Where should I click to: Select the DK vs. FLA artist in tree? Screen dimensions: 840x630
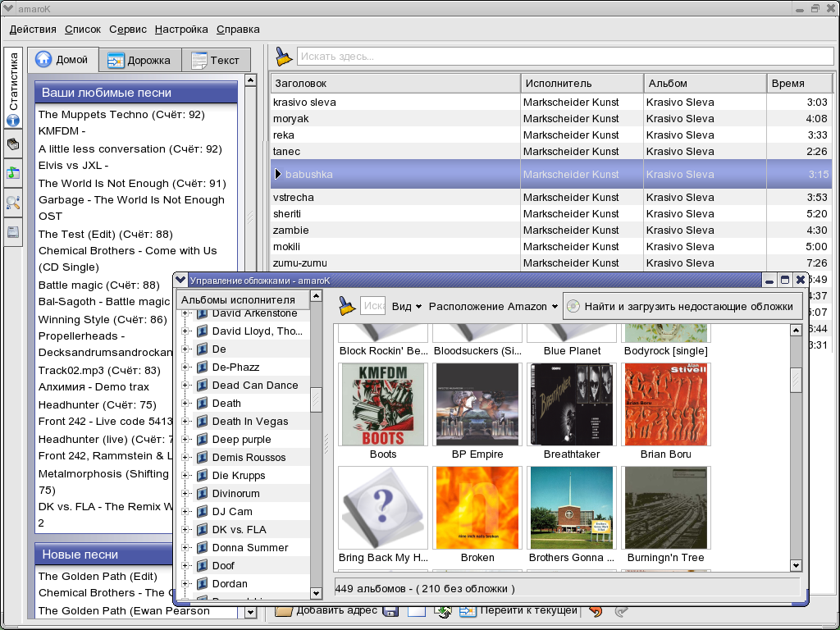coord(239,529)
